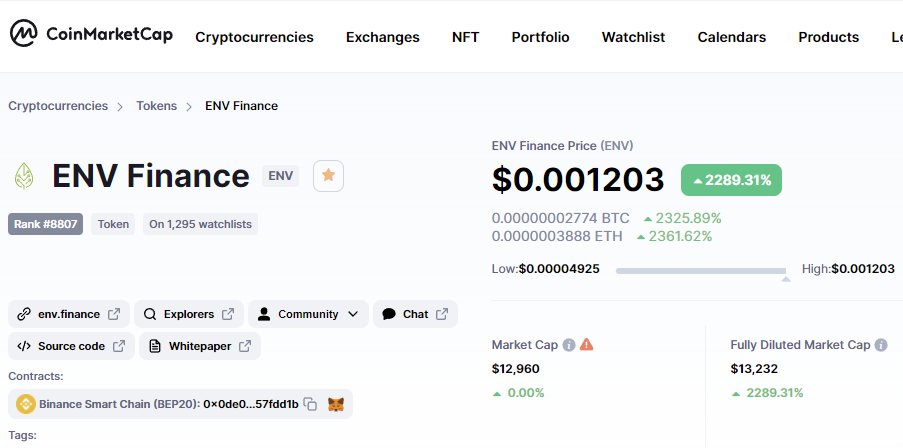Image resolution: width=903 pixels, height=448 pixels.
Task: Click the 0.00000002774 BTC value
Action: tap(560, 218)
